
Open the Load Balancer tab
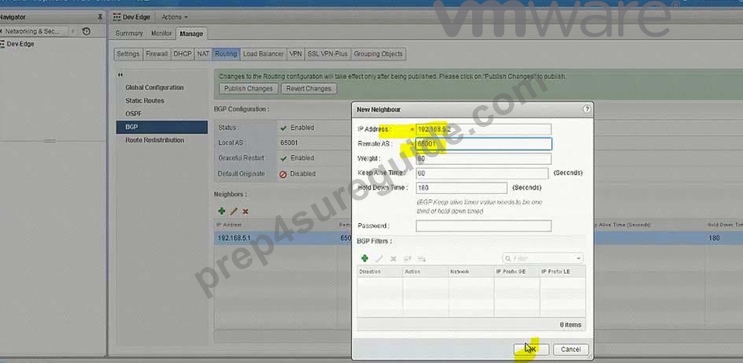point(263,54)
